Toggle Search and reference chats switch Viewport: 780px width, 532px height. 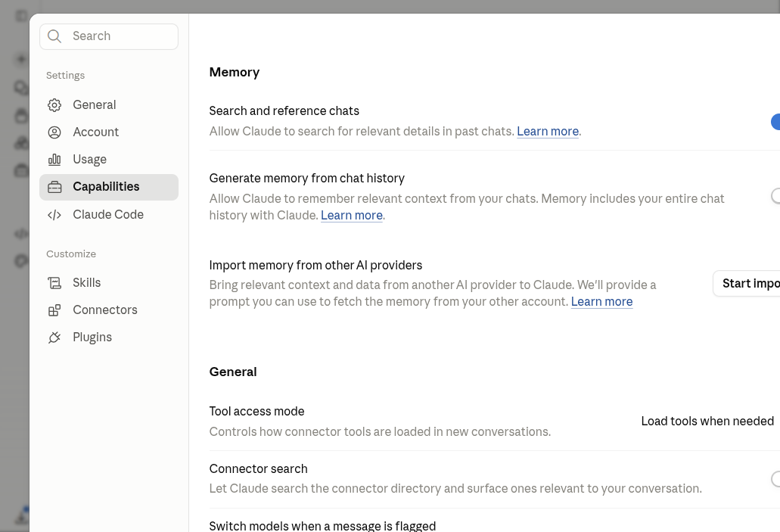click(775, 121)
